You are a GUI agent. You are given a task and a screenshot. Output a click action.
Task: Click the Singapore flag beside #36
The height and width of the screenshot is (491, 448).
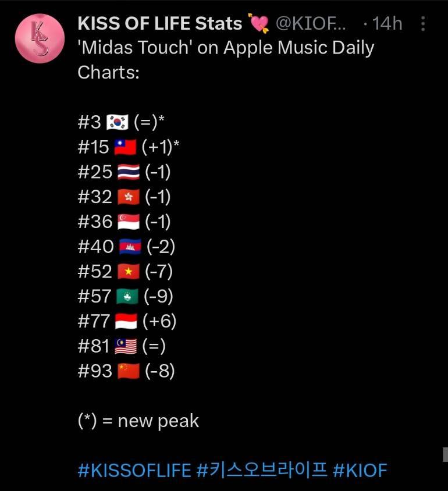pyautogui.click(x=129, y=222)
